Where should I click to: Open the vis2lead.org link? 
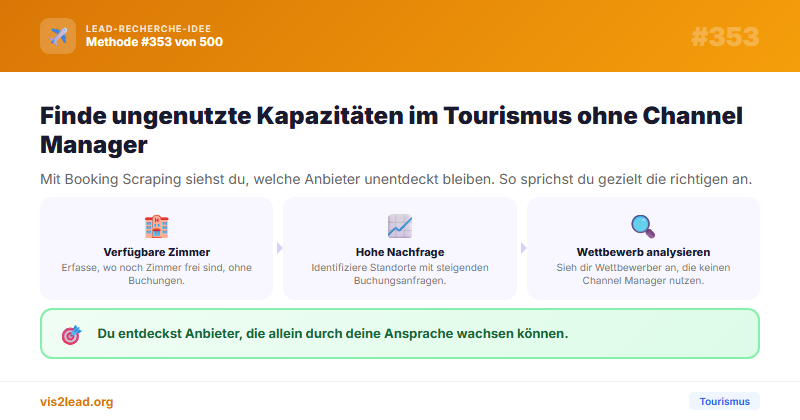(77, 402)
